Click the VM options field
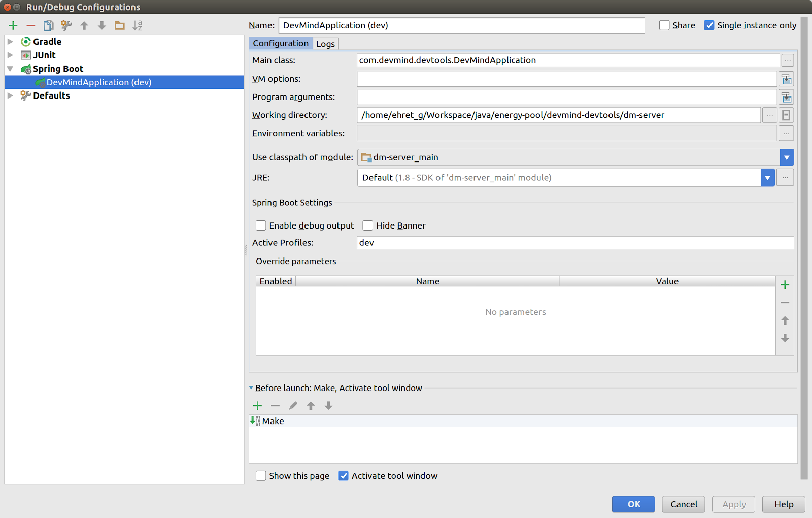The width and height of the screenshot is (812, 518). coord(567,79)
